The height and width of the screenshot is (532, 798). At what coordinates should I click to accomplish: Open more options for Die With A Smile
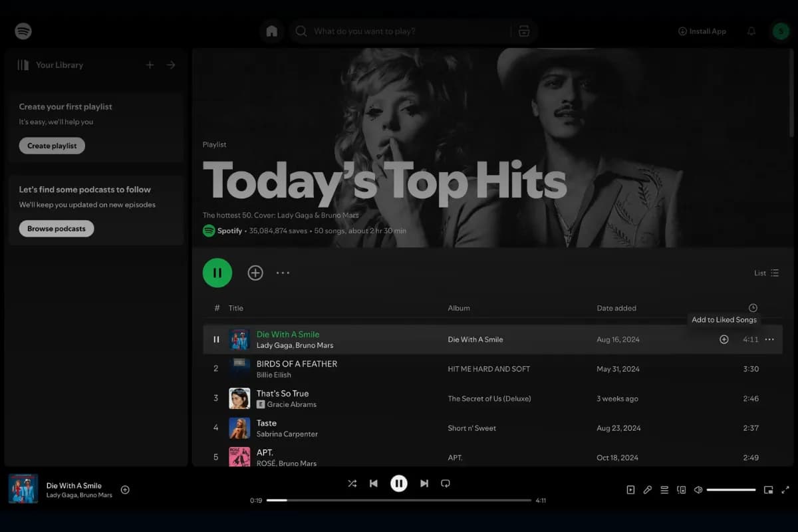click(x=769, y=339)
